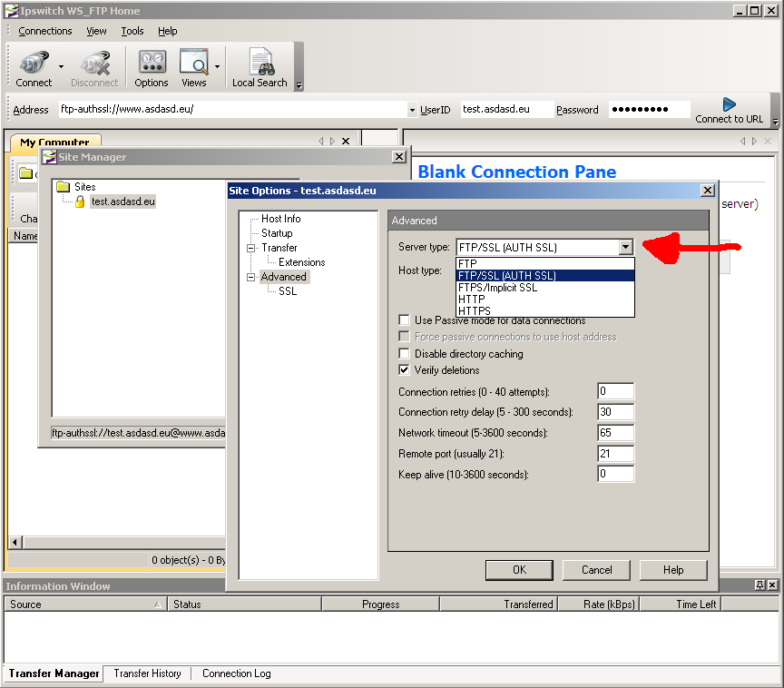
Task: Click the Status column header
Action: (x=244, y=604)
